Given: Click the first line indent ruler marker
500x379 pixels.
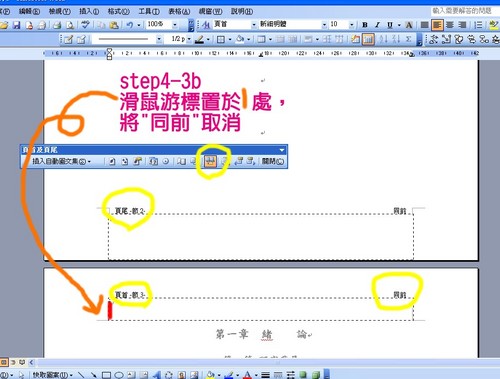Looking at the screenshot, I should 109,50.
